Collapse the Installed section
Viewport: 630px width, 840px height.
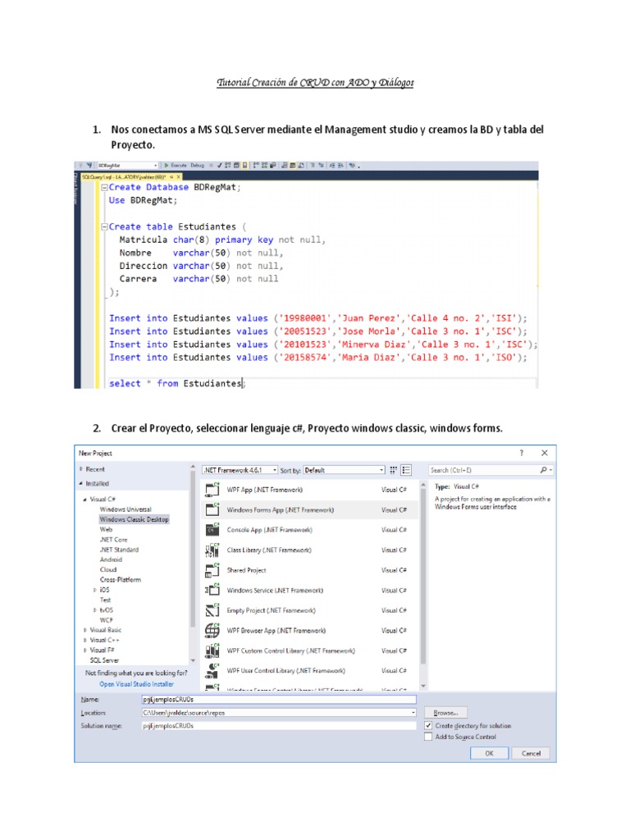point(81,483)
